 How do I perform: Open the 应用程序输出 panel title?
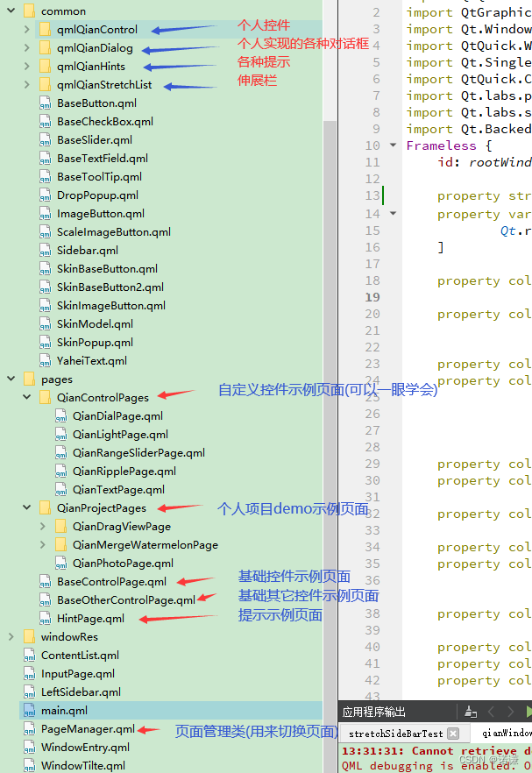373,712
